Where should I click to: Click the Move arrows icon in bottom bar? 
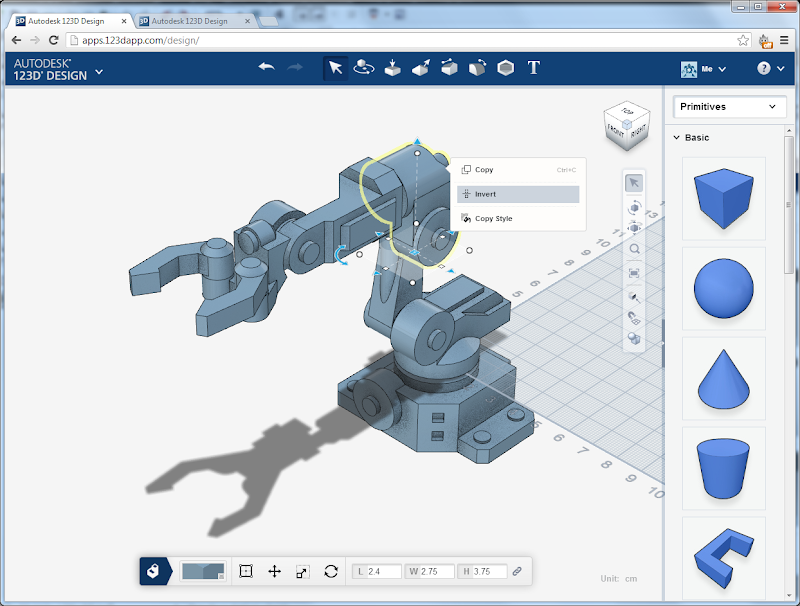pyautogui.click(x=274, y=571)
